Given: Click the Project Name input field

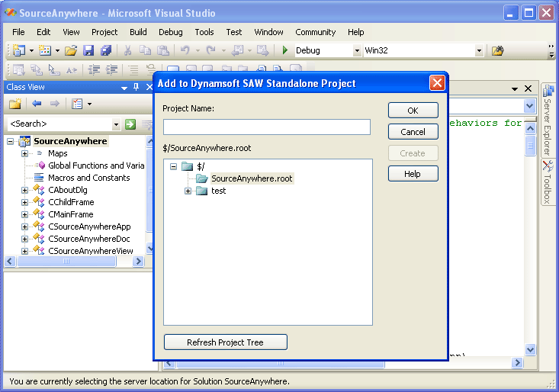Looking at the screenshot, I should [x=266, y=127].
